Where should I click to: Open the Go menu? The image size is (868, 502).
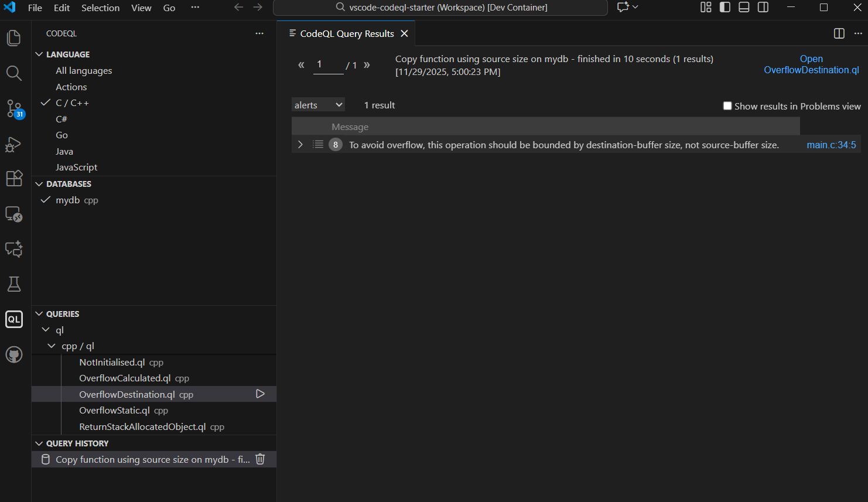pos(169,8)
